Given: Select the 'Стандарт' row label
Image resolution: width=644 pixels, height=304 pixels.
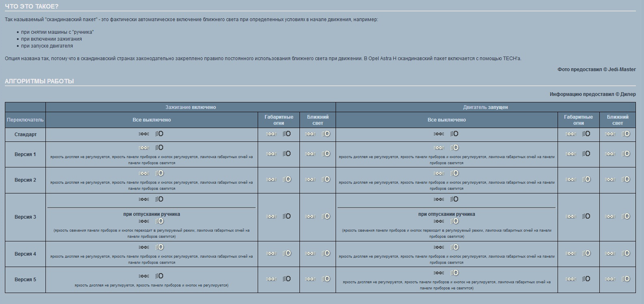Looking at the screenshot, I should (26, 135).
